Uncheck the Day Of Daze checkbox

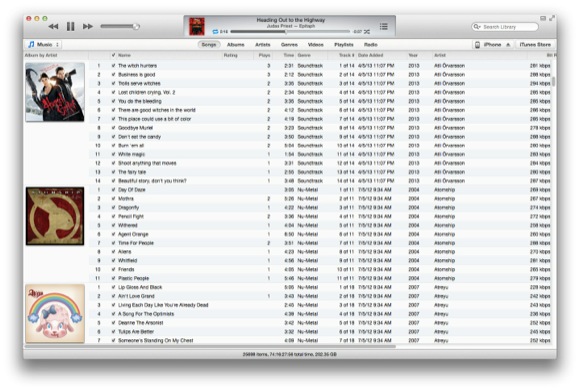coord(113,190)
